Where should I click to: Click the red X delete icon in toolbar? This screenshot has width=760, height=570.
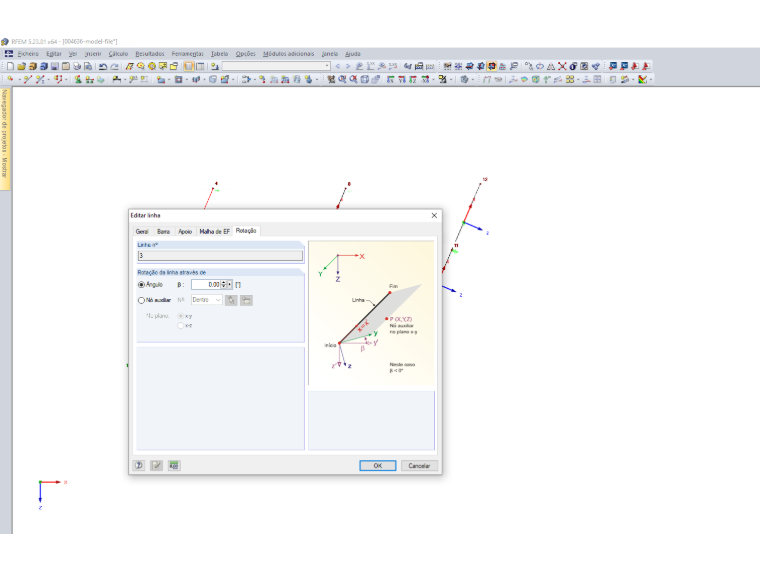coord(562,66)
